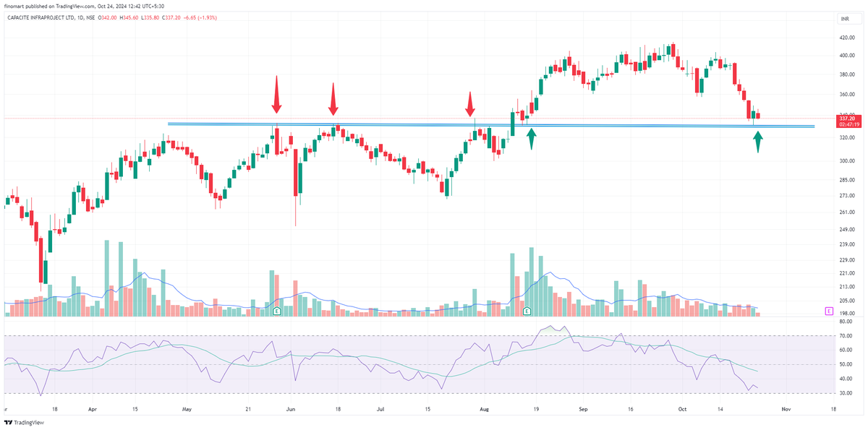Click the Aug label on the time axis
The height and width of the screenshot is (430, 868).
485,408
